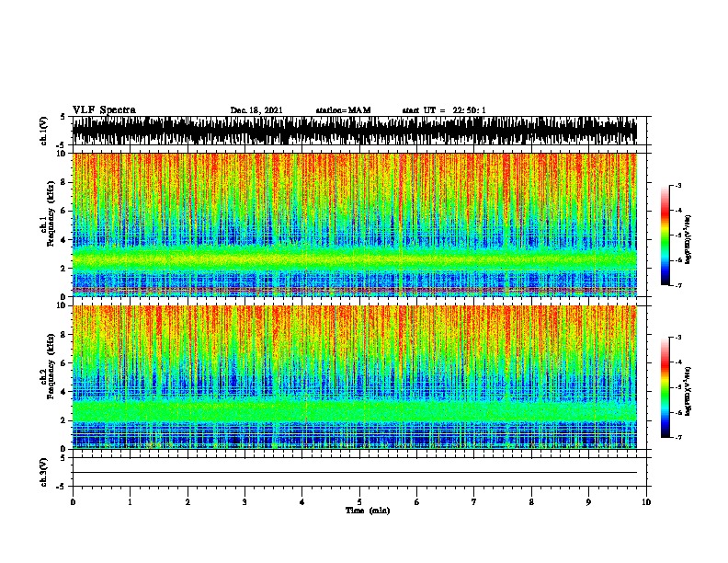Click the time axis tick label "6"
This screenshot has width=728, height=563.
(x=417, y=502)
